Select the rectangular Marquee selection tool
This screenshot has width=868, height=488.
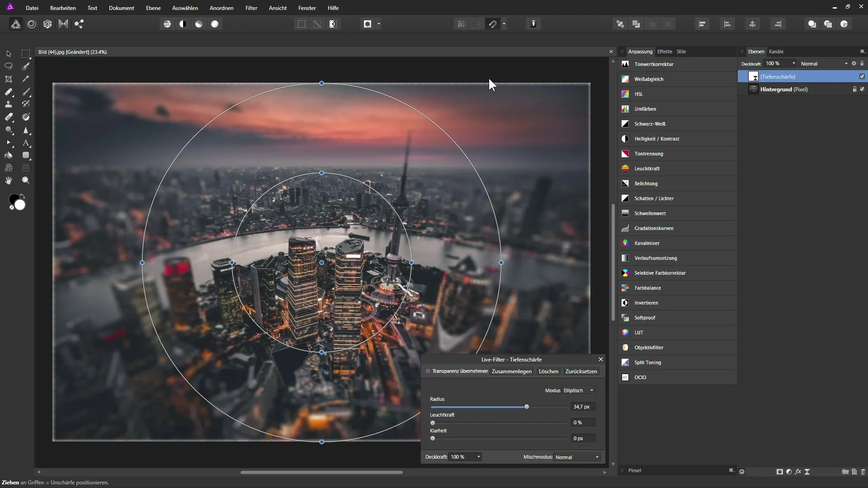pos(26,54)
